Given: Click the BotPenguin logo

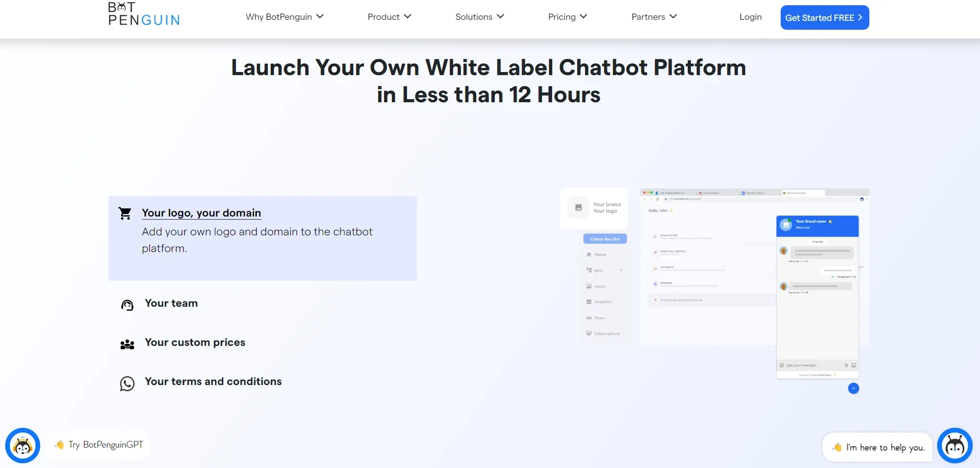Looking at the screenshot, I should click(144, 14).
